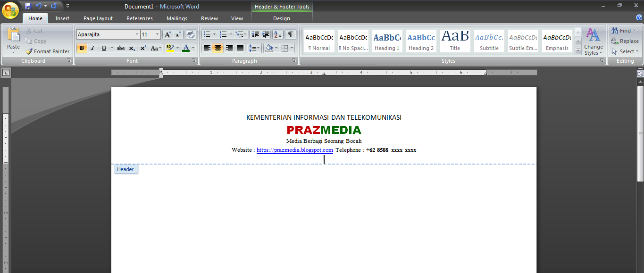The image size is (644, 273).
Task: Expand the Styles gallery More button
Action: tap(578, 51)
